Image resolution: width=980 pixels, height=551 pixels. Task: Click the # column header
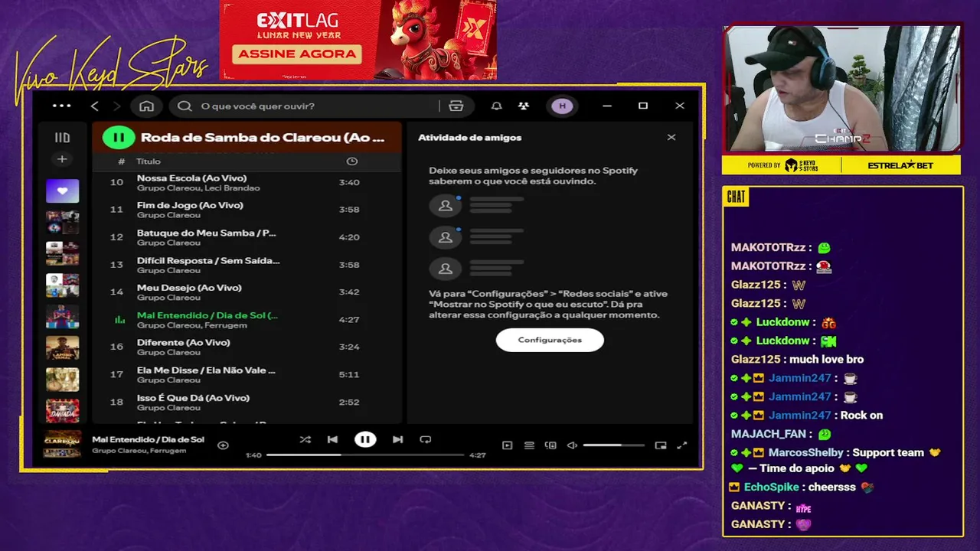pos(121,161)
